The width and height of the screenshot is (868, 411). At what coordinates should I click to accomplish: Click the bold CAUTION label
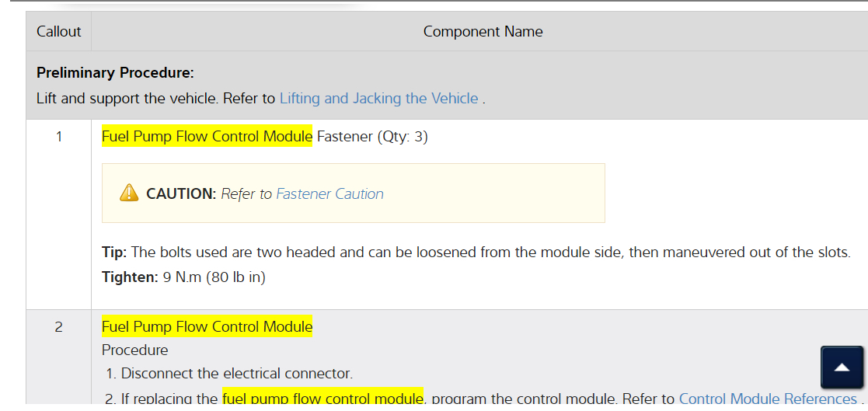click(x=180, y=194)
